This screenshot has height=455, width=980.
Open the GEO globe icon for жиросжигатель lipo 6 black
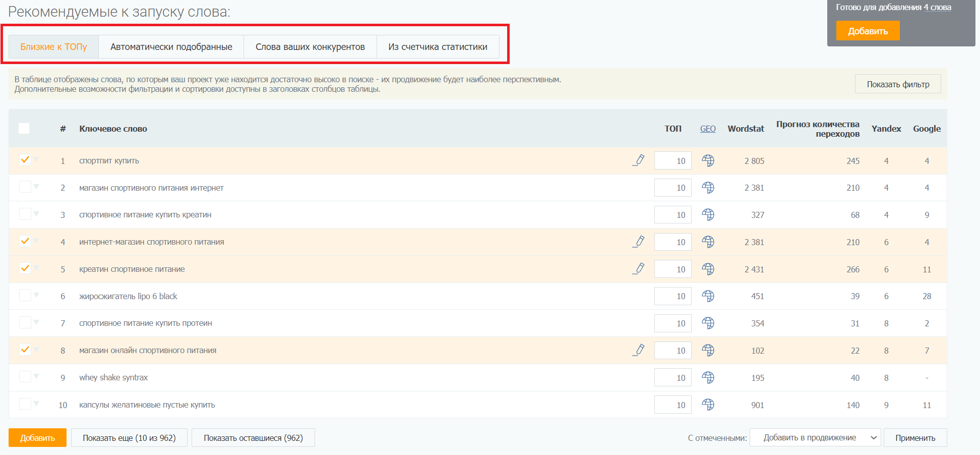708,296
